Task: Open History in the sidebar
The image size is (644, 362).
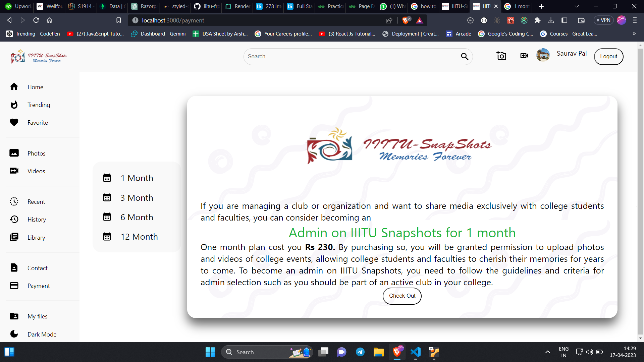Action: coord(37,220)
